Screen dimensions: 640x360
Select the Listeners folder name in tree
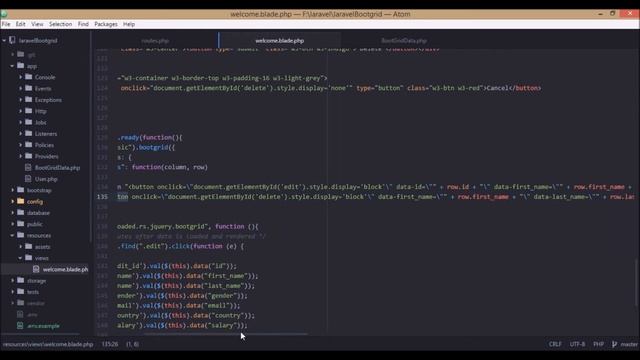pos(46,133)
